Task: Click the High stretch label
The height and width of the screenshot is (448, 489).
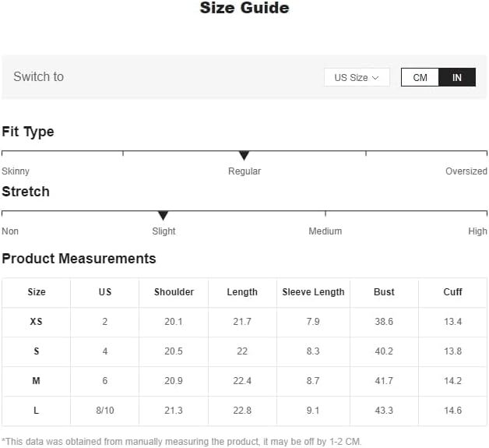Action: (x=477, y=231)
